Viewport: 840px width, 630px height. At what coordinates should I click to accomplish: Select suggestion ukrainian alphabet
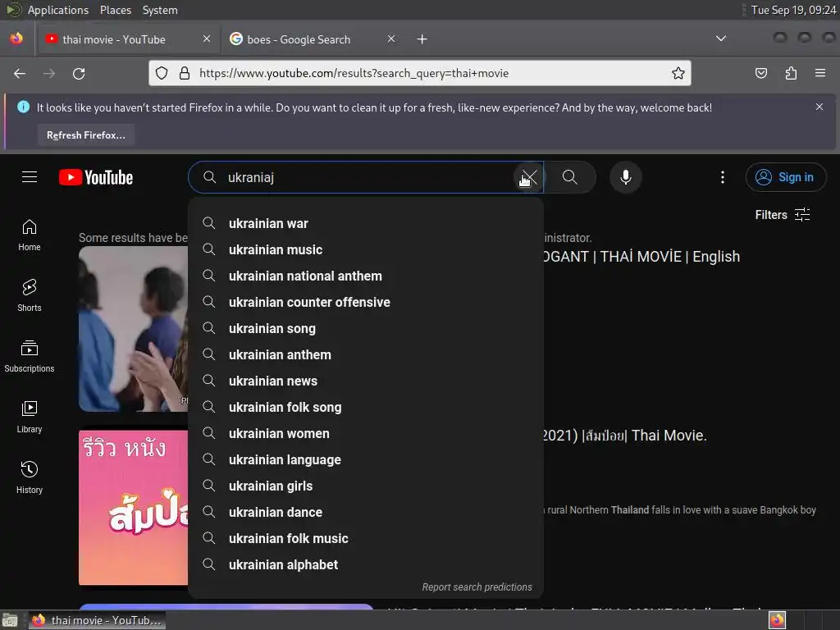(366, 564)
